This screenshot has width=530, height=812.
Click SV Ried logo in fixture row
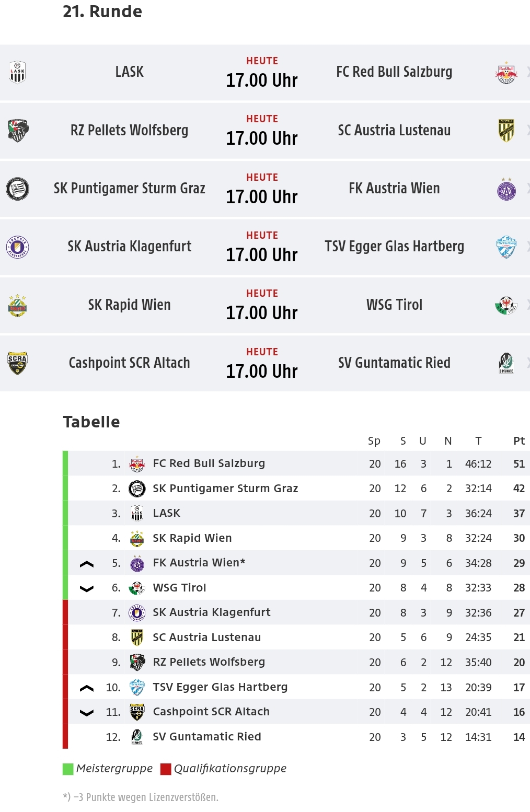point(506,363)
